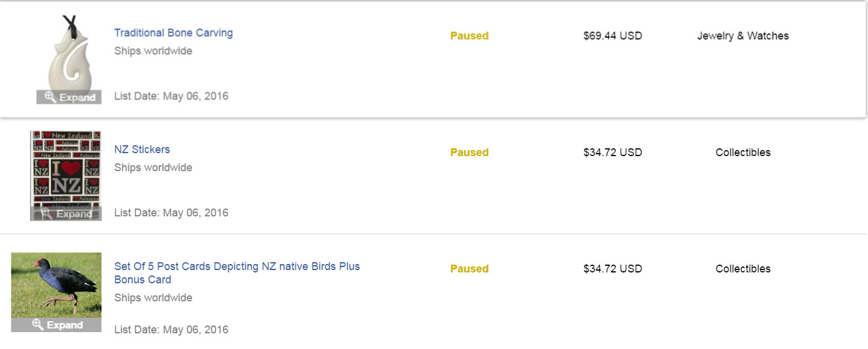Click Paused status of NZ Stickers
This screenshot has height=349, width=868.
469,152
